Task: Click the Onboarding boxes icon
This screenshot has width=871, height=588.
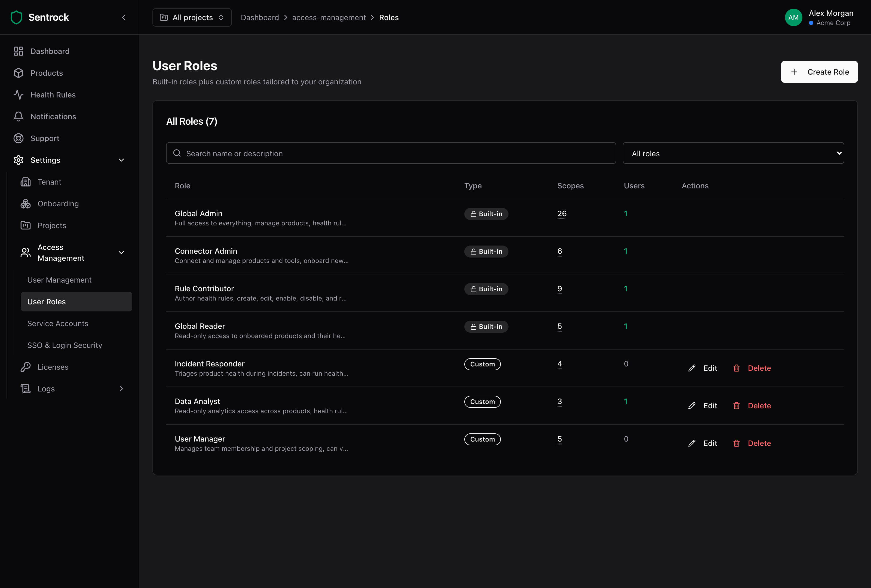Action: 26,204
